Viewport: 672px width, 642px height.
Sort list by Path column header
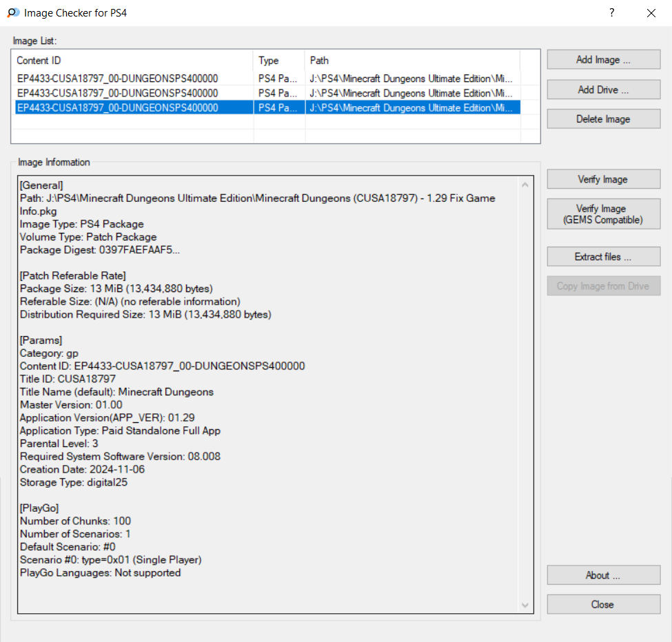(x=413, y=61)
